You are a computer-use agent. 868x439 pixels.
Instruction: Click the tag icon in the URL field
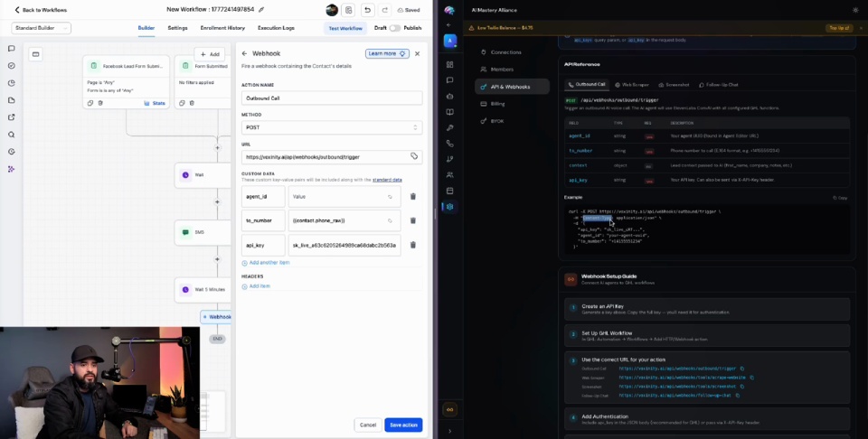coord(414,156)
